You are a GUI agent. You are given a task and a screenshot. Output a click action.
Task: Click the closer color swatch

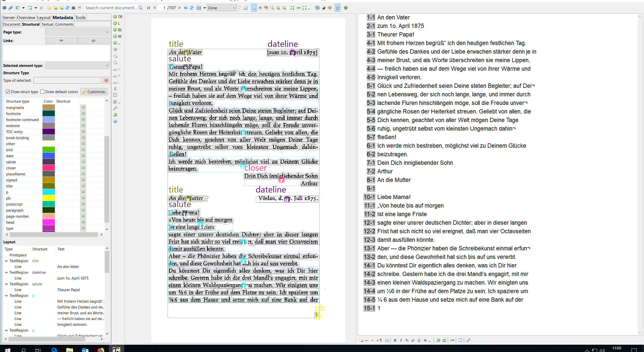[x=49, y=168]
